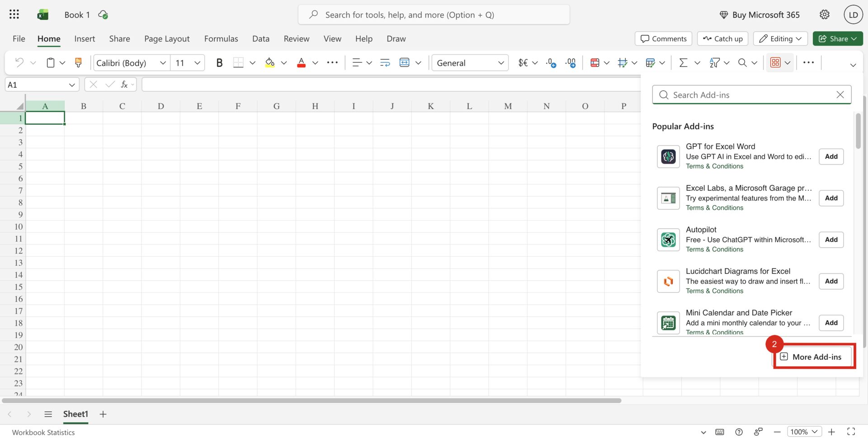
Task: Open the help question mark in status bar
Action: [x=739, y=432]
